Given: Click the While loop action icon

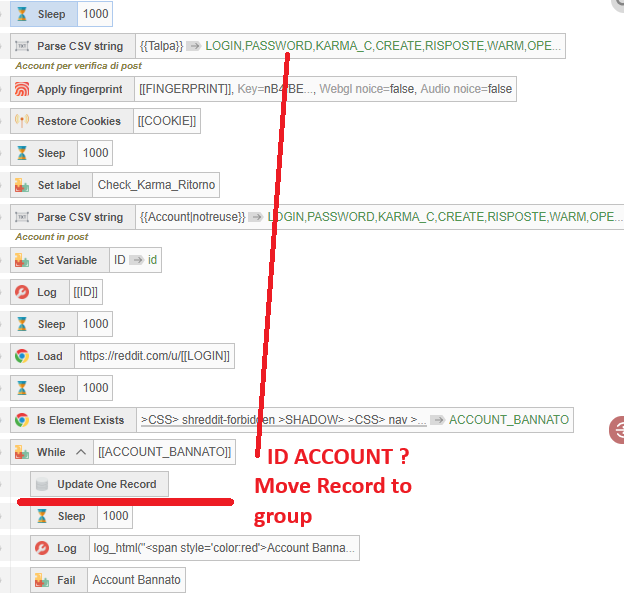Looking at the screenshot, I should (x=22, y=452).
